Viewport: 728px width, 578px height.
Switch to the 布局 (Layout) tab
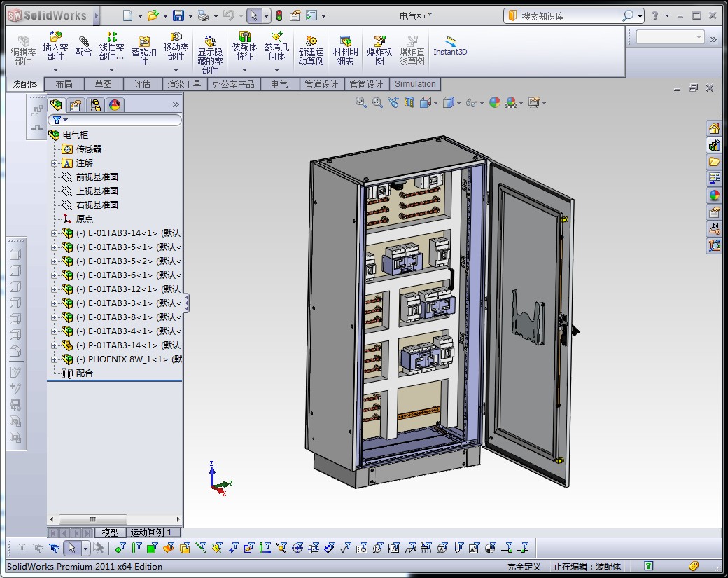64,84
